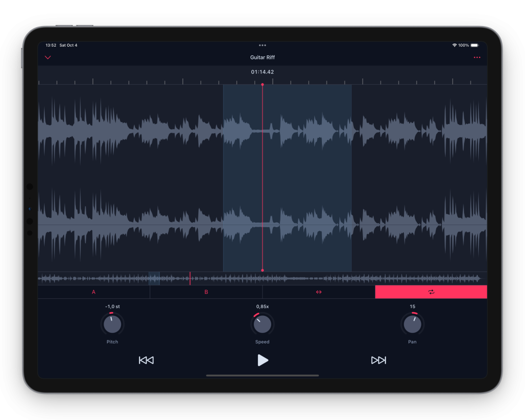Click the highlighted loop region in waveform

(x=308, y=177)
